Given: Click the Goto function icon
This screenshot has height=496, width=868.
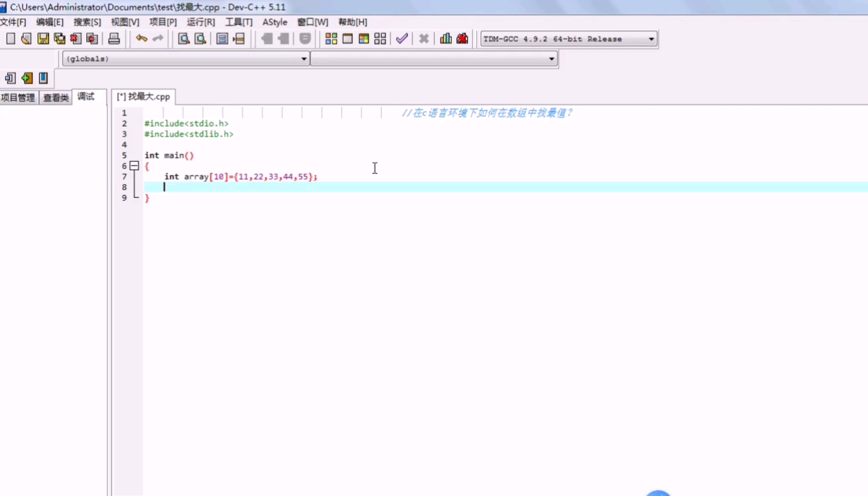Looking at the screenshot, I should 222,39.
